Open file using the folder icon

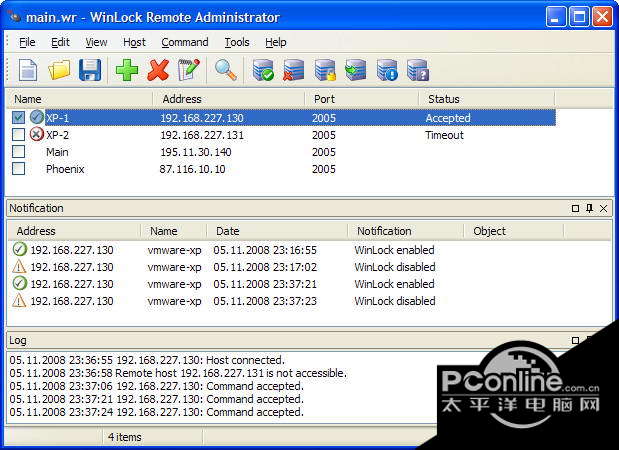point(59,70)
